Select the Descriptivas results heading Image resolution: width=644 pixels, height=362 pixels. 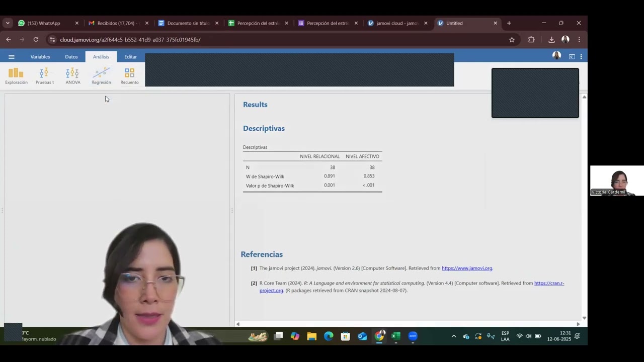(x=264, y=128)
